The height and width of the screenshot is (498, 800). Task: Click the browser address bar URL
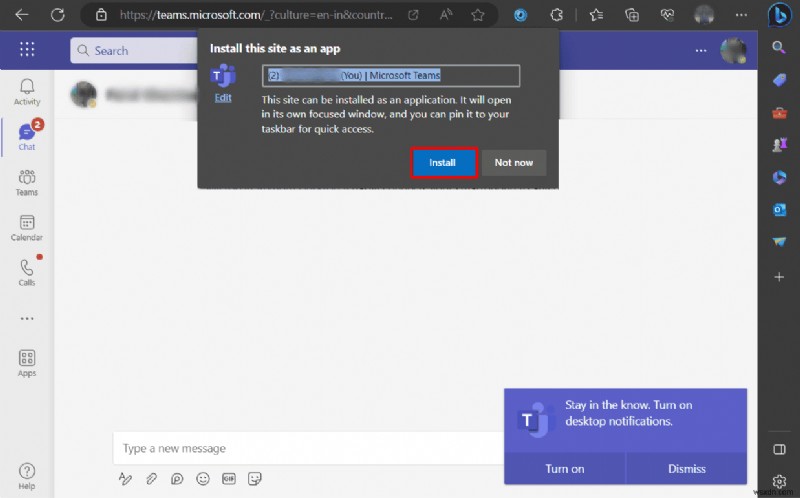[x=256, y=15]
